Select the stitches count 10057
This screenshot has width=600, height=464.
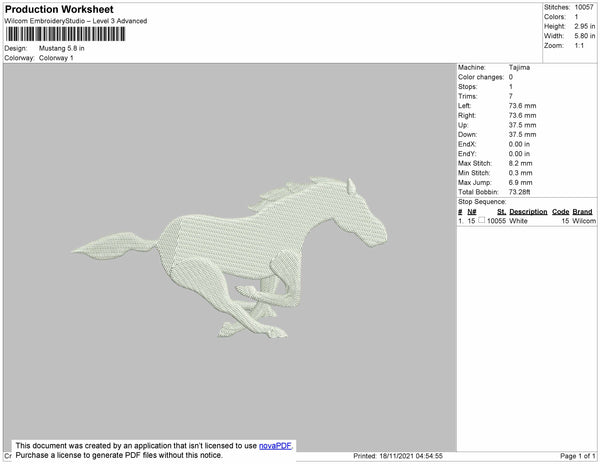pyautogui.click(x=584, y=7)
